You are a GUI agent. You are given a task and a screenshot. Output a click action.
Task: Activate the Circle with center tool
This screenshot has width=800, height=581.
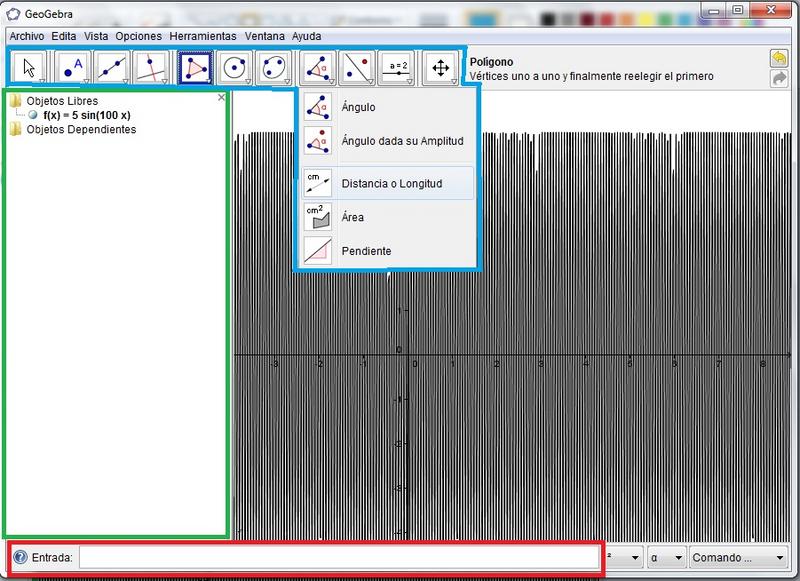point(235,67)
